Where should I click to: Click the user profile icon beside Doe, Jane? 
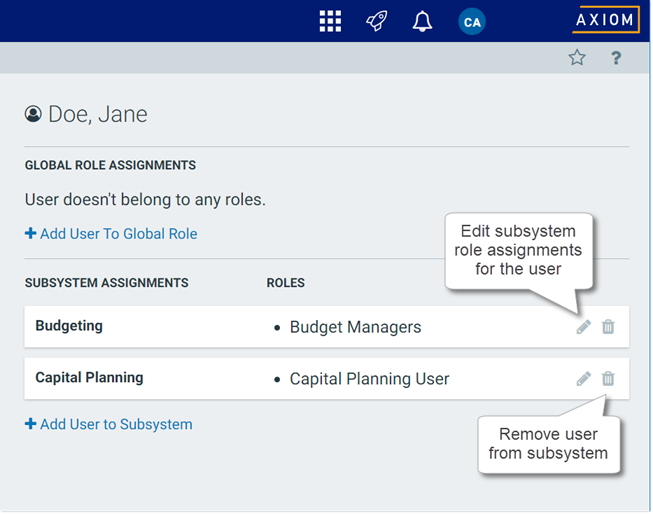coord(33,114)
